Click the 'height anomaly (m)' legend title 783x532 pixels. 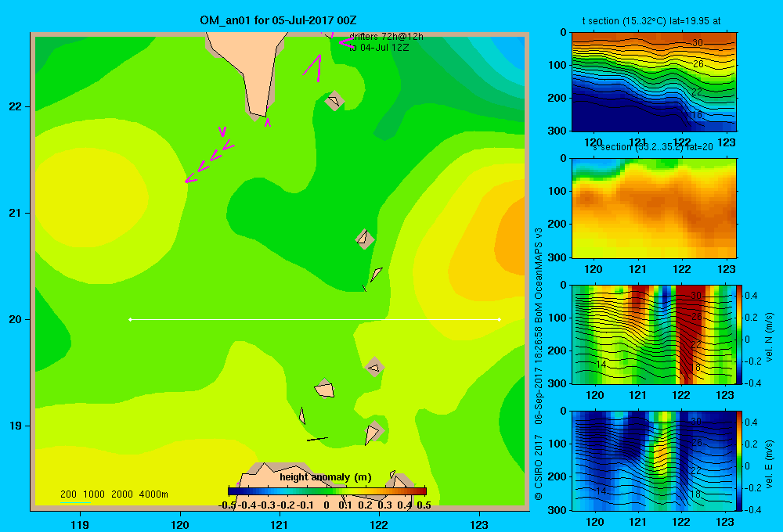(326, 477)
